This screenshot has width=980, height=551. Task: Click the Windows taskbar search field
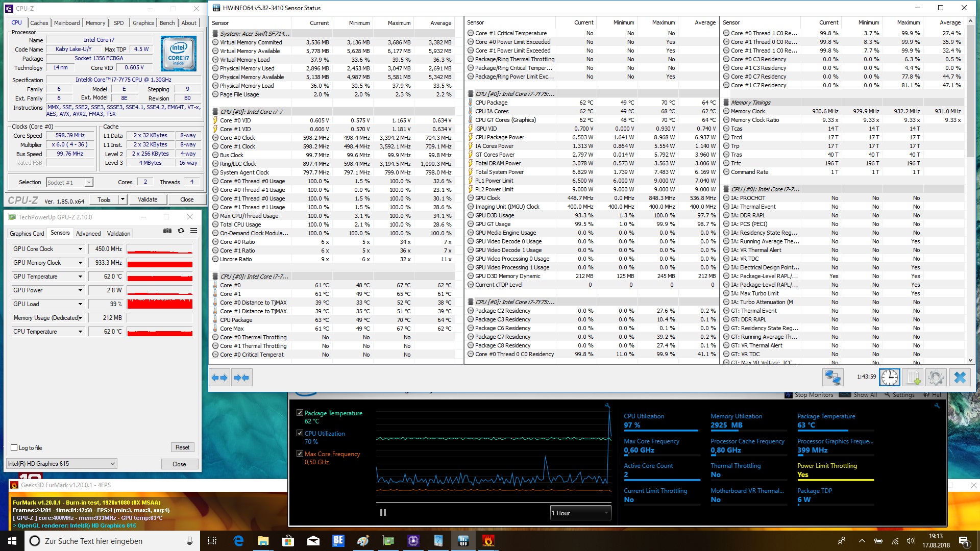tap(112, 541)
